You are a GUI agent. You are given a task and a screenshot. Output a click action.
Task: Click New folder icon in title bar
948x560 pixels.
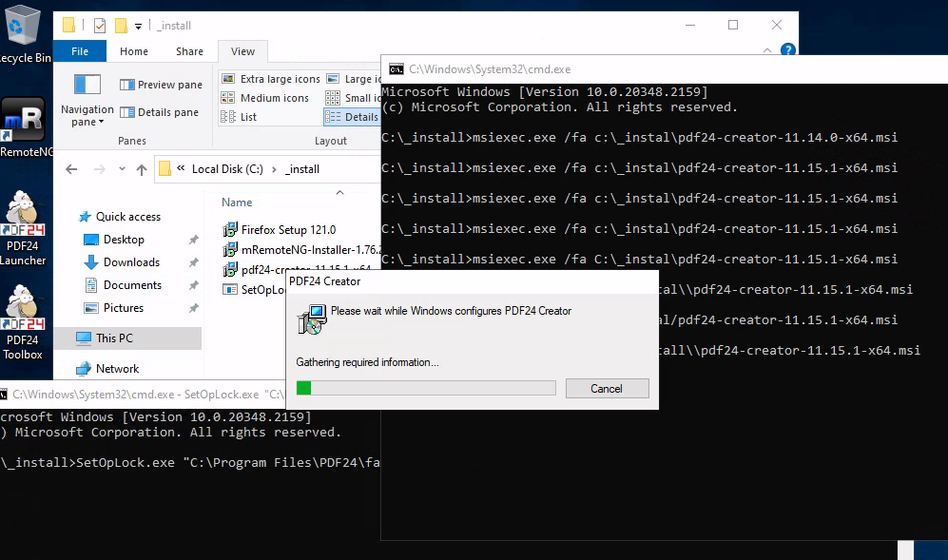pos(121,26)
